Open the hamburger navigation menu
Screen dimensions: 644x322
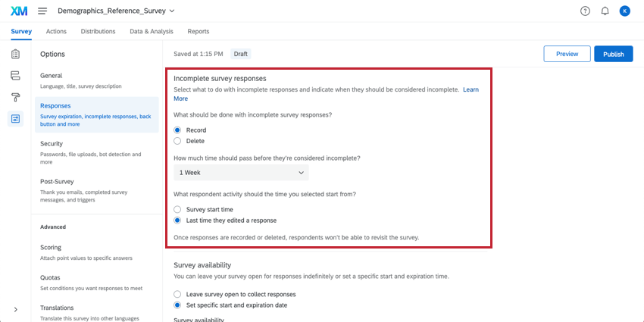(42, 11)
